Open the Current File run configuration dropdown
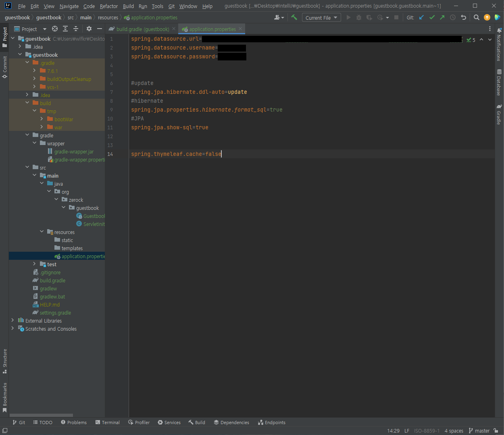The height and width of the screenshot is (435, 504). [x=321, y=17]
